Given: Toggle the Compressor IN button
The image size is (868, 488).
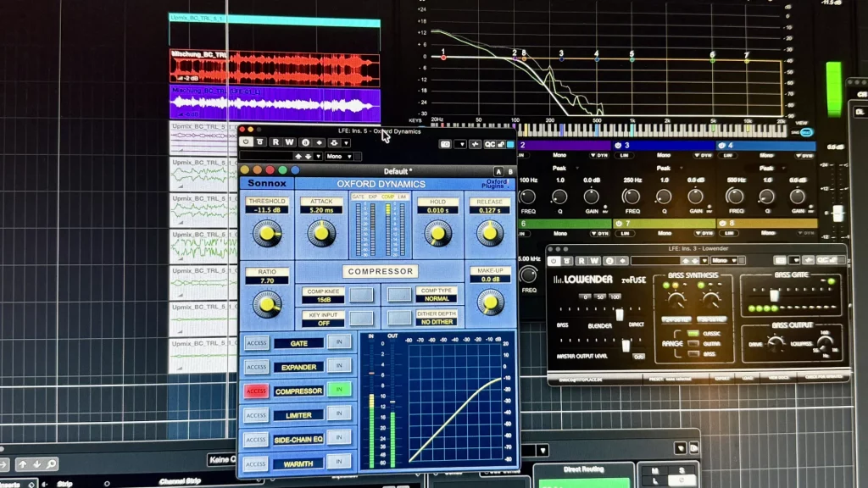Looking at the screenshot, I should (339, 390).
